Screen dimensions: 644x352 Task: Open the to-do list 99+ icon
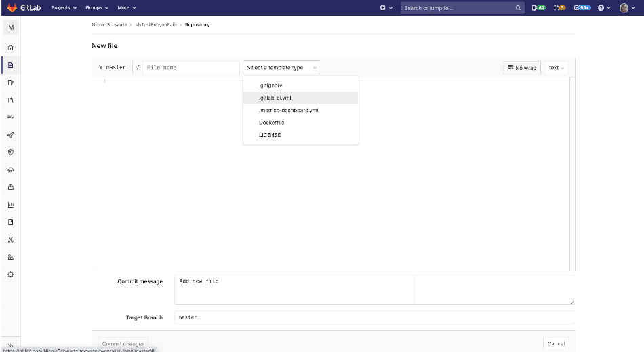(582, 8)
